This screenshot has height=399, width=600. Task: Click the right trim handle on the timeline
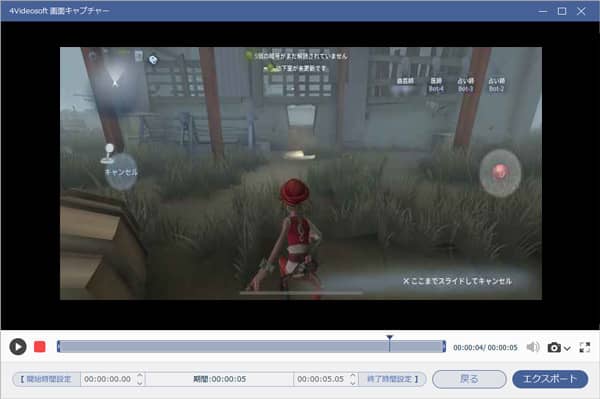444,347
